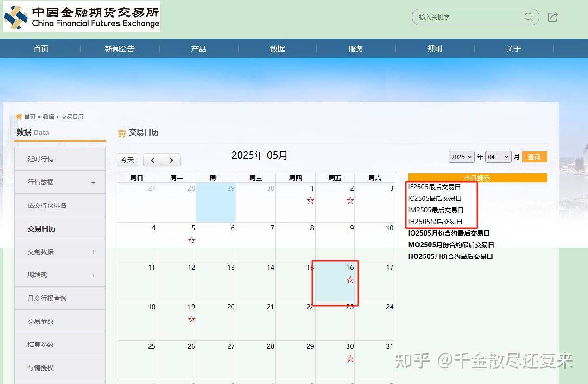The image size is (588, 384).
Task: Select May 3 on the calendar
Action: (375, 203)
